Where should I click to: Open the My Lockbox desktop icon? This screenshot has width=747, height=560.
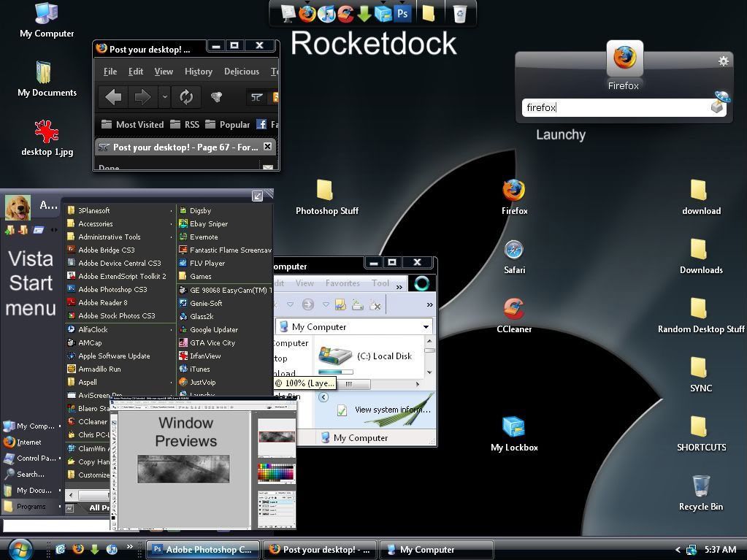[514, 434]
